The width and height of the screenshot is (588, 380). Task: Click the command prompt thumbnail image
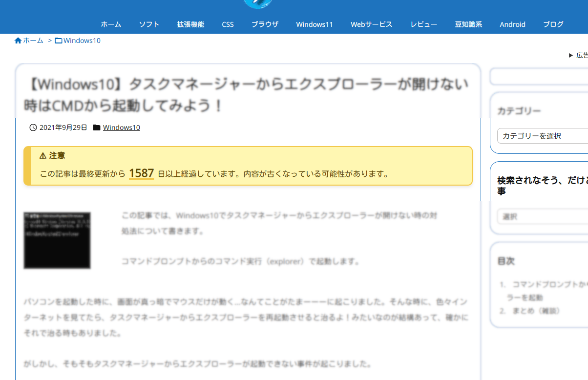tap(57, 240)
